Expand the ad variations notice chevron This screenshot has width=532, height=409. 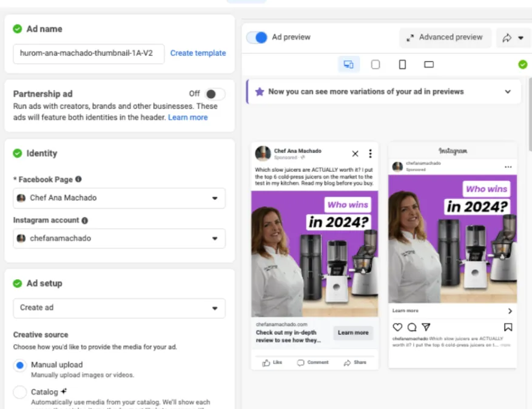click(x=508, y=92)
